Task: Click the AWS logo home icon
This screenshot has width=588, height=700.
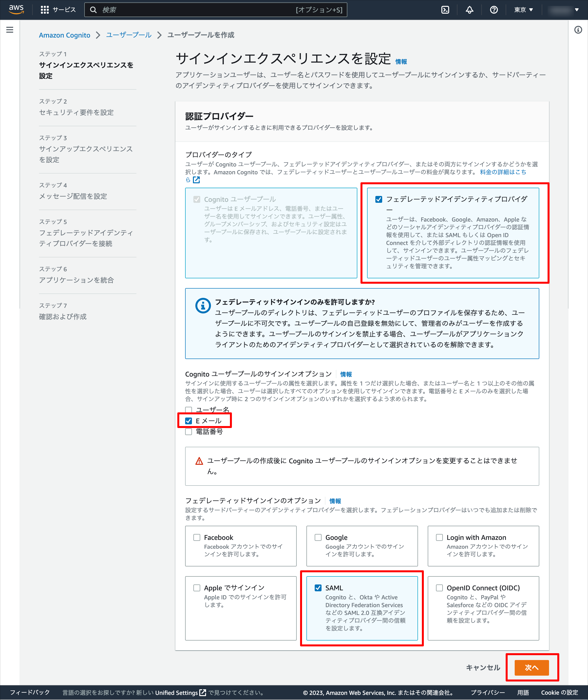Action: (16, 10)
